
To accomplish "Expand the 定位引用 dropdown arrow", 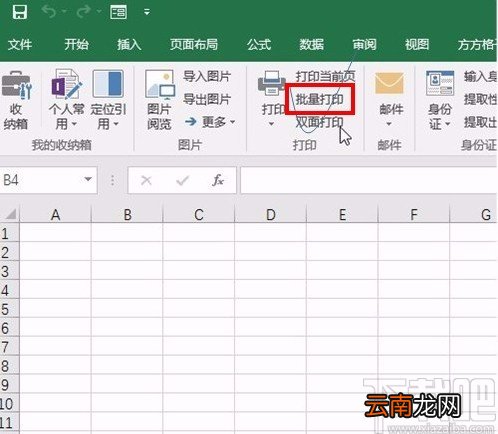I will click(116, 124).
